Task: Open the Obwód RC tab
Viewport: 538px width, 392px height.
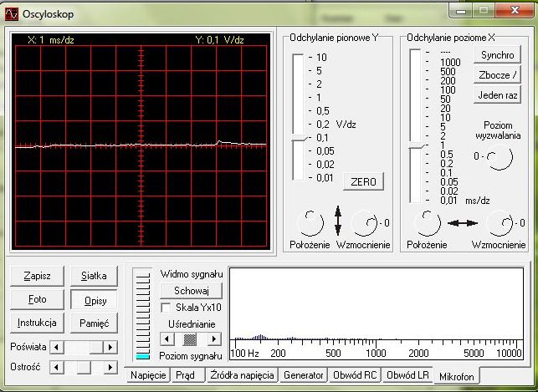Action: [355, 376]
